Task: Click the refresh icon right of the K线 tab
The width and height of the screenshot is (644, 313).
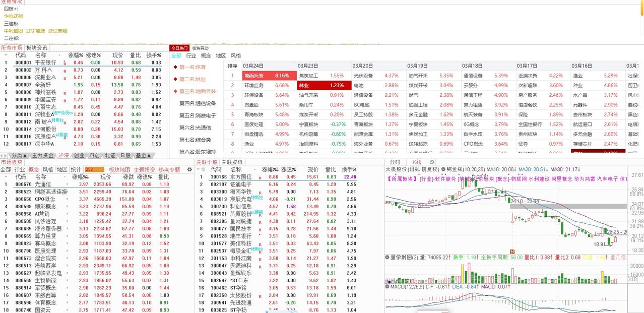Action: [x=431, y=163]
